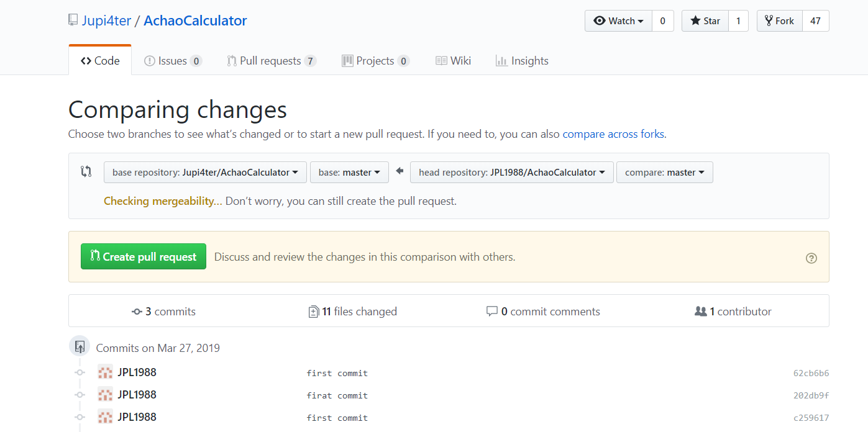Switch to the Issues tab

point(173,61)
